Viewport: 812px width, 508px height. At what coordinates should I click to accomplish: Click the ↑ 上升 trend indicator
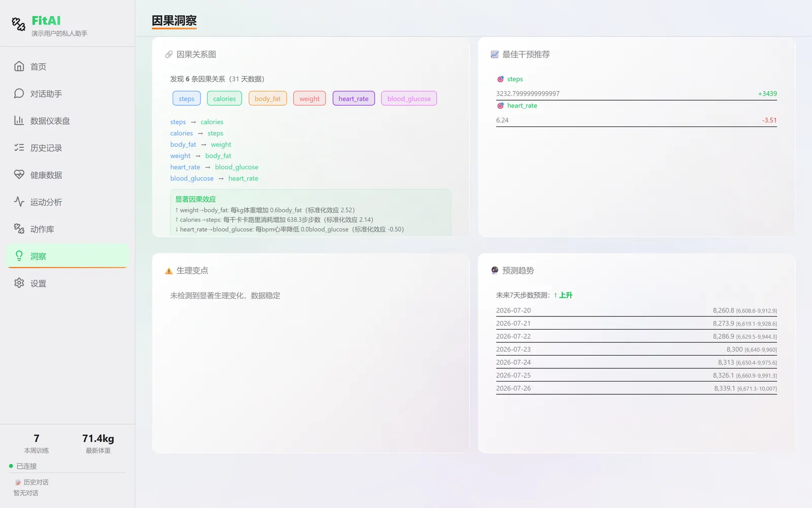563,295
